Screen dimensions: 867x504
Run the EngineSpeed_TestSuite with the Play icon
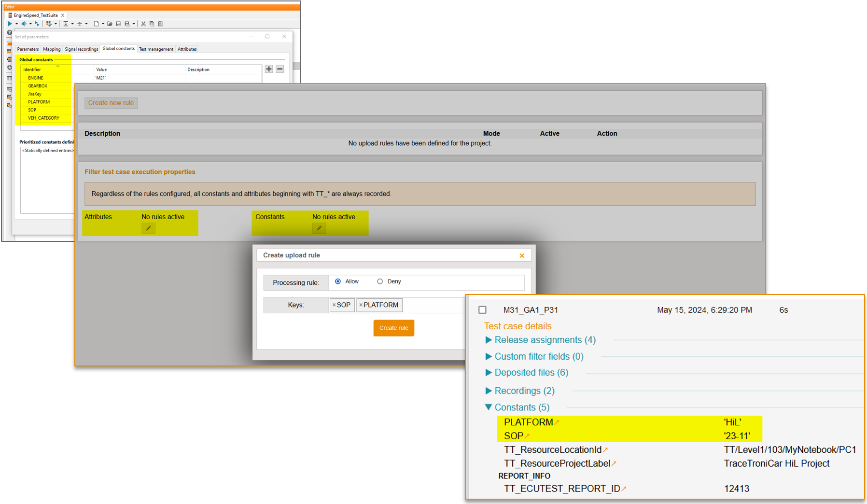point(10,24)
